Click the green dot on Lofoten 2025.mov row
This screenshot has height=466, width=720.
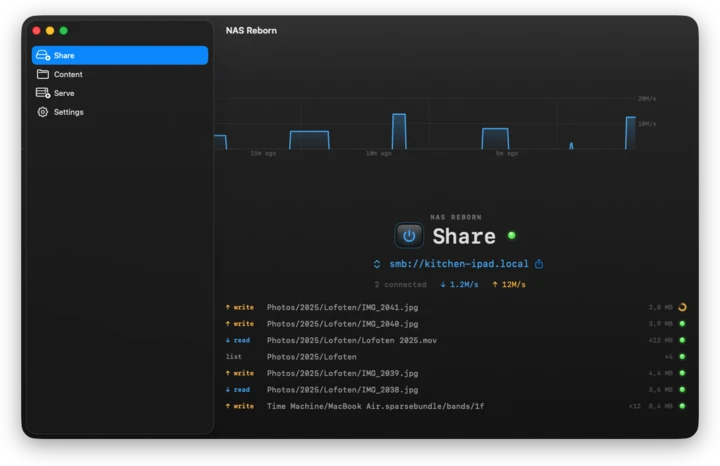pos(682,340)
